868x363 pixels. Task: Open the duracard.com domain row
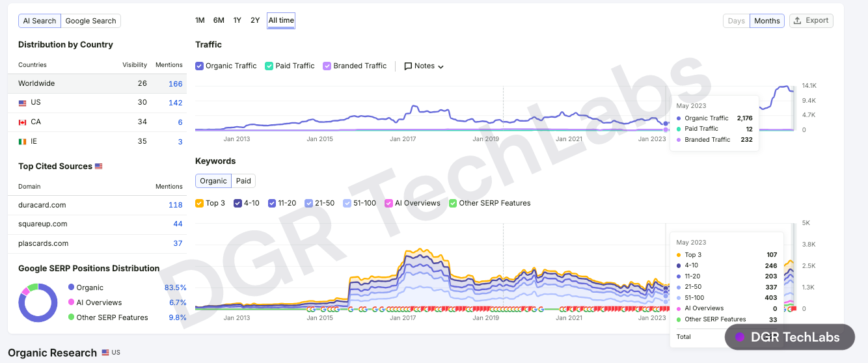[97, 205]
